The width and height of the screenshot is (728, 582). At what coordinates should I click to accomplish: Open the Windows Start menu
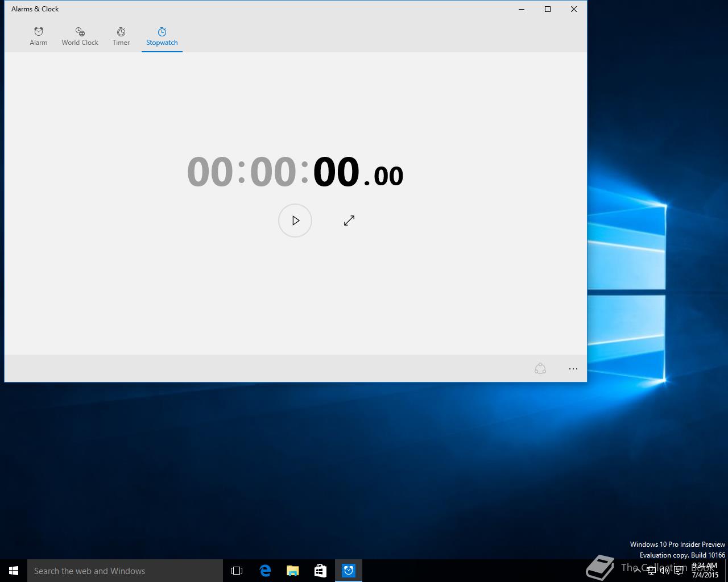pyautogui.click(x=14, y=571)
